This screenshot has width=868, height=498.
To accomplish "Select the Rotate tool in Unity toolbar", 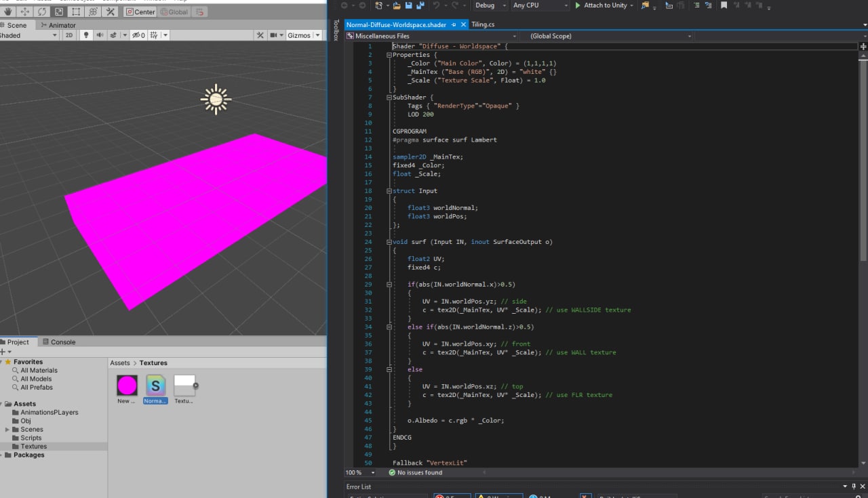I will click(42, 12).
